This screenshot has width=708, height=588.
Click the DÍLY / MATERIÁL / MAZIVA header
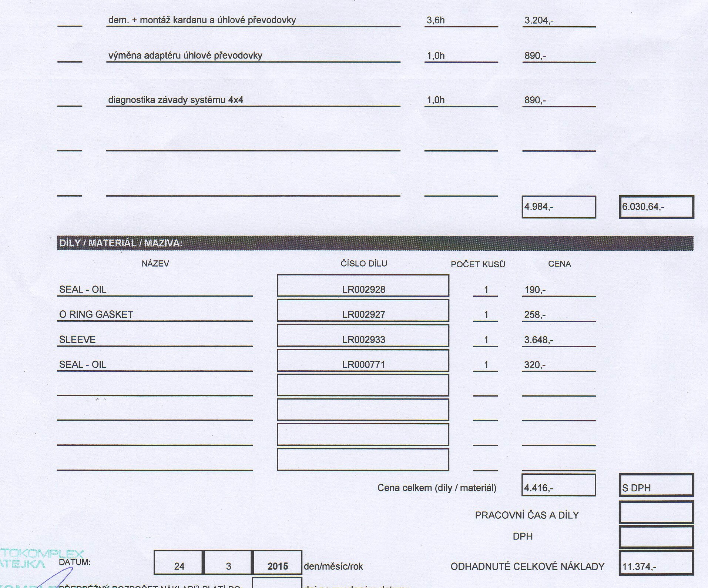click(121, 243)
